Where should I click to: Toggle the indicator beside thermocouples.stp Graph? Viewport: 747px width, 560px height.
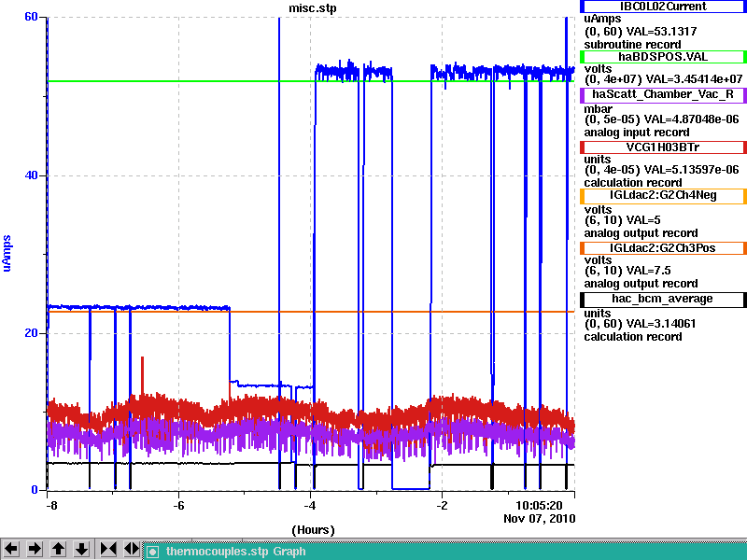click(152, 552)
